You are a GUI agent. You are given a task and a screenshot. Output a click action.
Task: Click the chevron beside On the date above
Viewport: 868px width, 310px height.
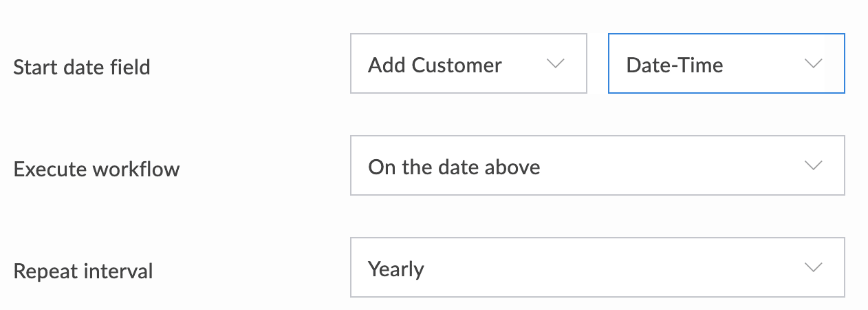(813, 166)
